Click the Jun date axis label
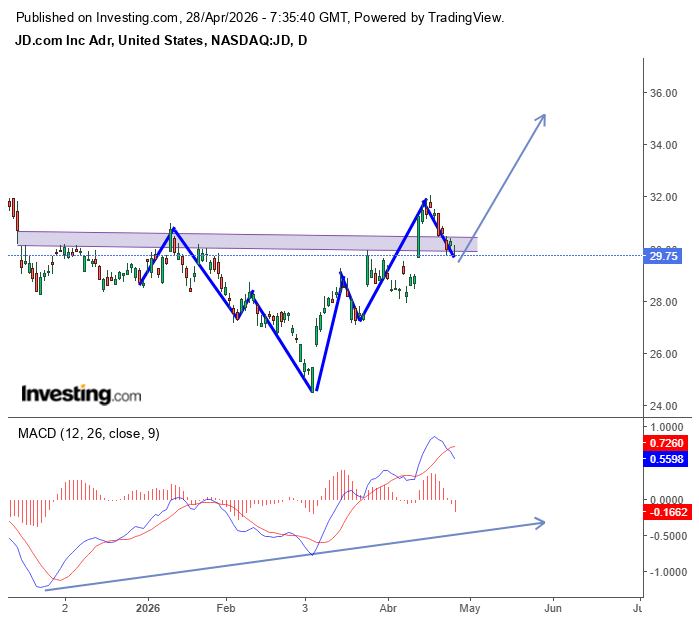699x621 pixels. coord(553,609)
